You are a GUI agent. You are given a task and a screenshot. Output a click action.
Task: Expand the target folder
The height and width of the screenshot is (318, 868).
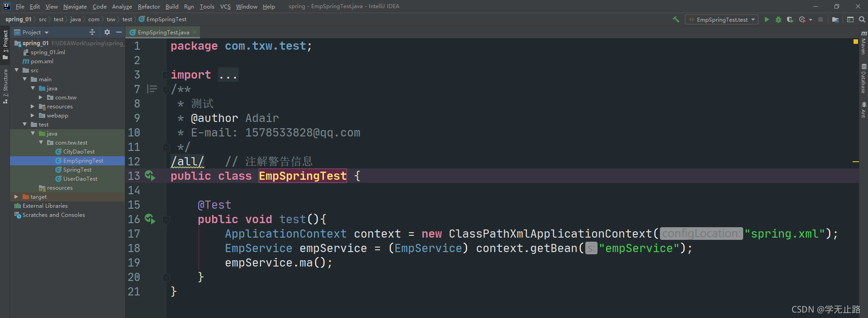(17, 196)
